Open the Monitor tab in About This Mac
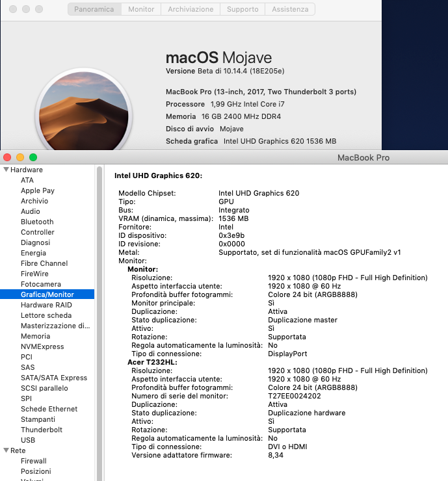 click(x=141, y=9)
